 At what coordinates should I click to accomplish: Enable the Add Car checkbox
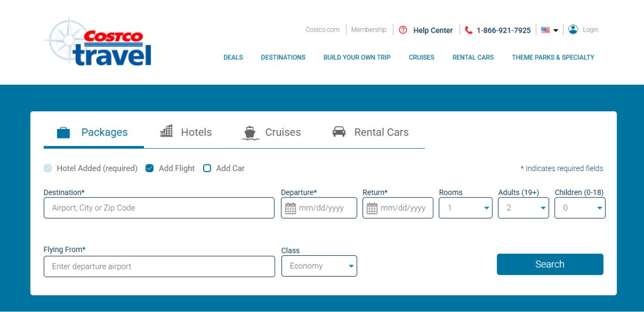pos(207,168)
